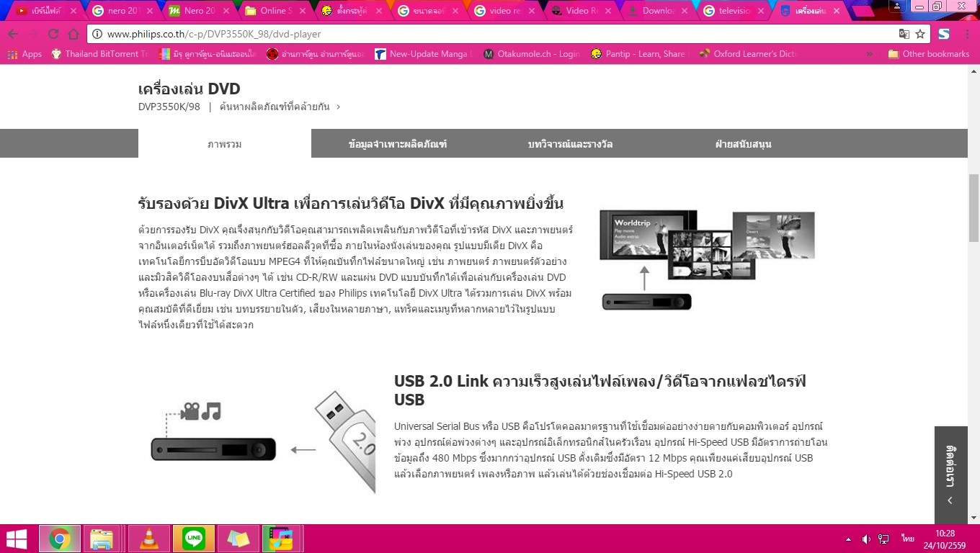The width and height of the screenshot is (980, 553).
Task: Open File Explorer from the taskbar
Action: pyautogui.click(x=104, y=539)
